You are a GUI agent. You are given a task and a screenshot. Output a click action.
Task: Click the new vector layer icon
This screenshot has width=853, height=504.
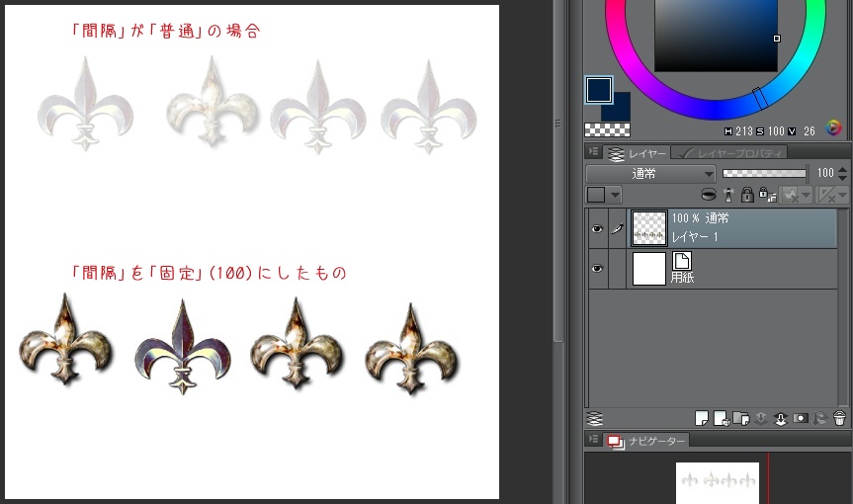pyautogui.click(x=721, y=419)
